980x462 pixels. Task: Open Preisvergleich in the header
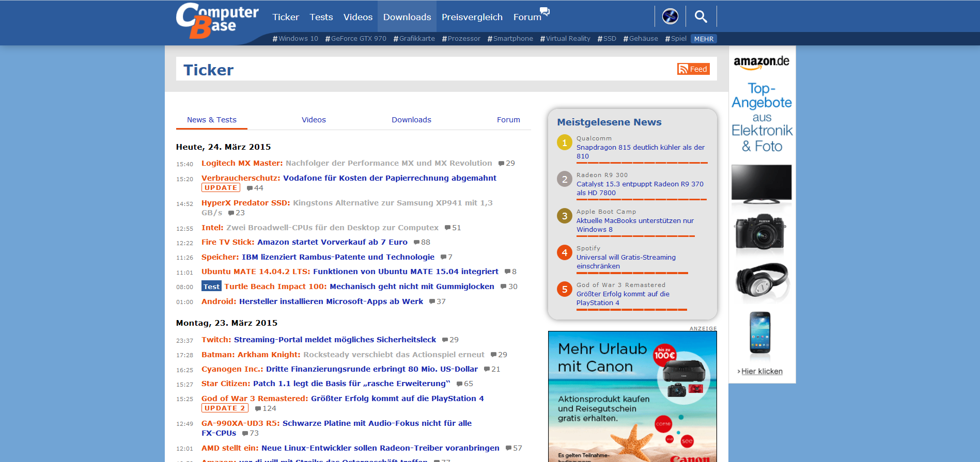tap(472, 17)
